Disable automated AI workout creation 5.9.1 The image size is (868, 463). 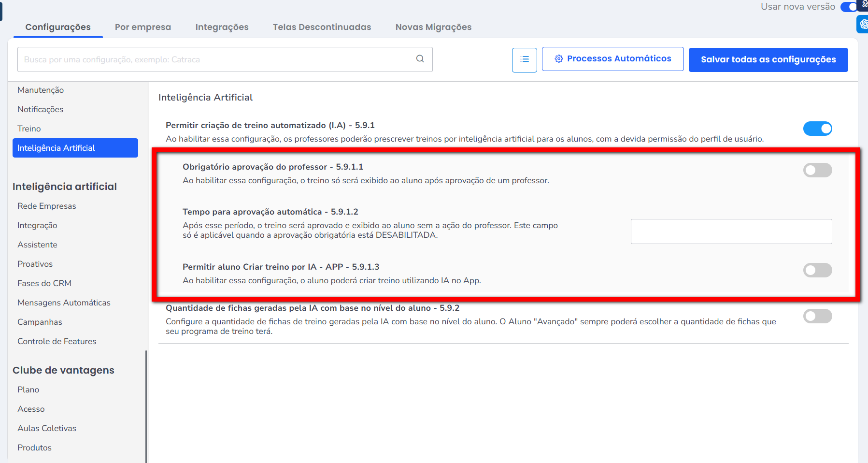(817, 129)
